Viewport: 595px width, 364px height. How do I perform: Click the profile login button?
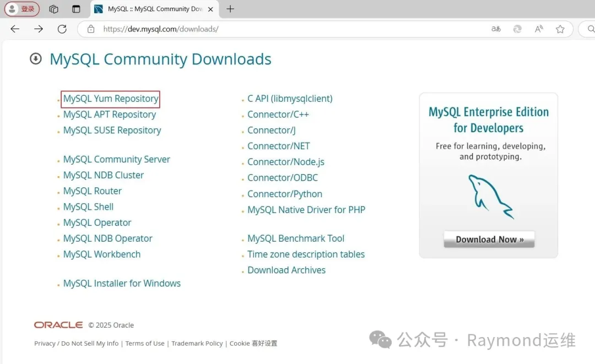click(x=21, y=9)
